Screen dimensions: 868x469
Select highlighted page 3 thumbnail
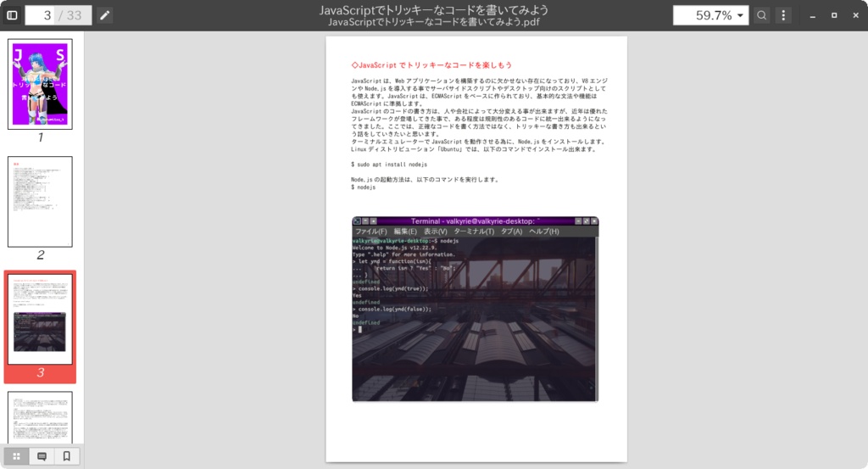(x=40, y=320)
